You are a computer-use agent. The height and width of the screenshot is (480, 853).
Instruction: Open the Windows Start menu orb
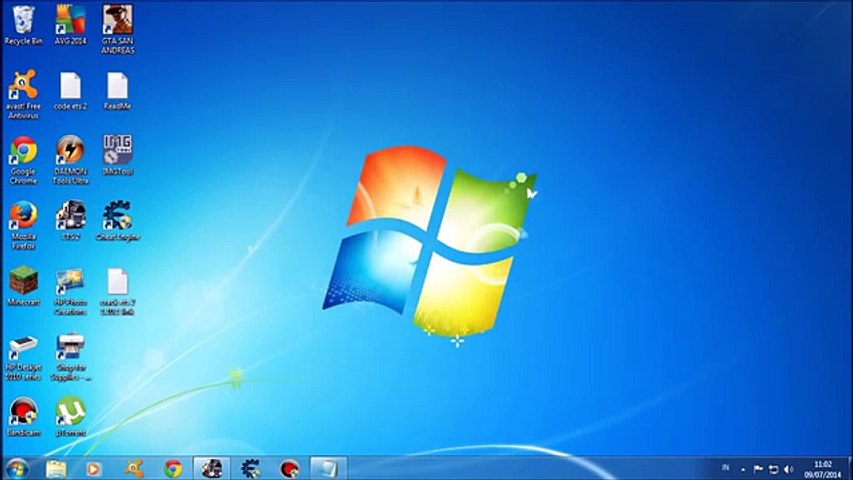(x=17, y=469)
